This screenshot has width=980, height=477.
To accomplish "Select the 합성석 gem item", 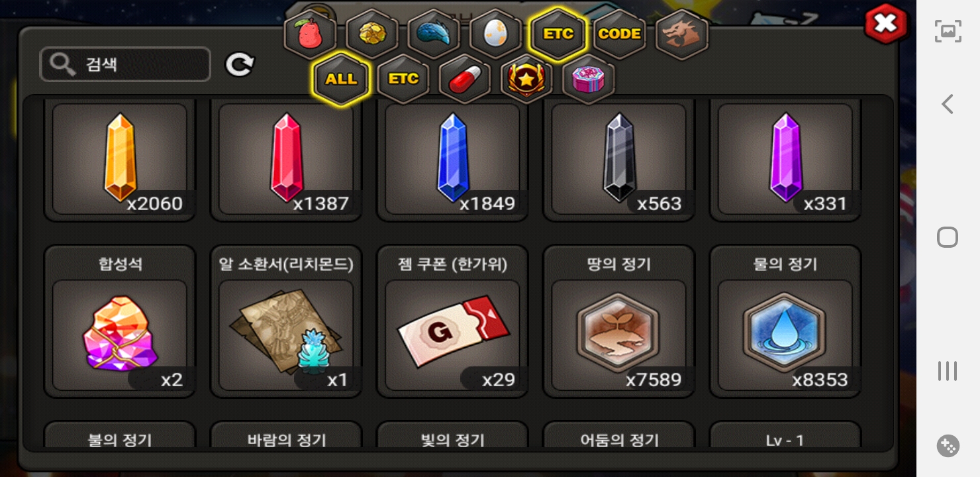I will [x=120, y=321].
